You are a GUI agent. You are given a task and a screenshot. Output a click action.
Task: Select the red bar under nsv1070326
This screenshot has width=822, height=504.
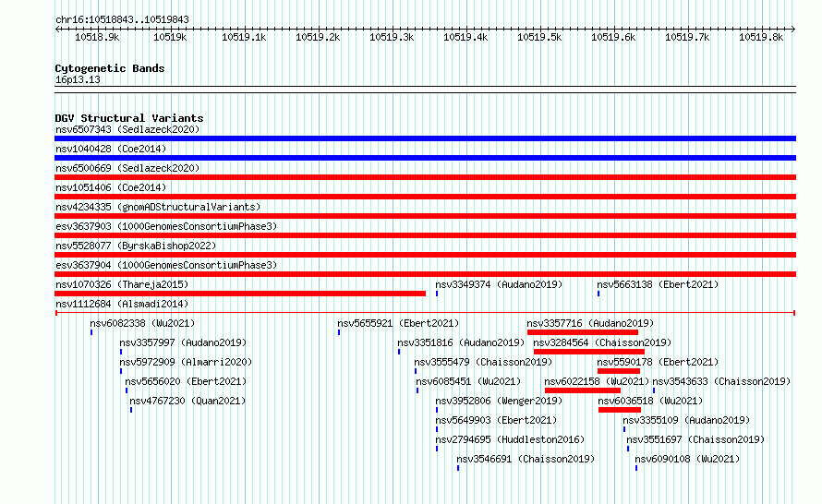pyautogui.click(x=240, y=294)
